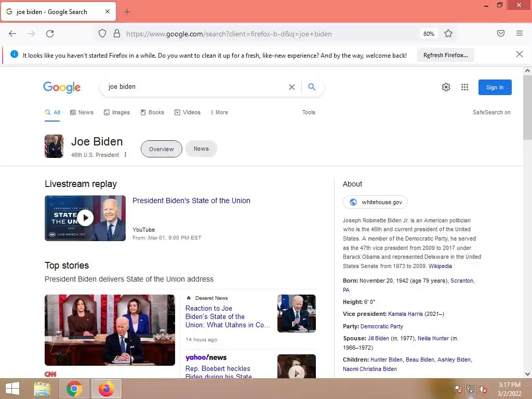Image resolution: width=532 pixels, height=399 pixels.
Task: Open a new tab with plus icon
Action: 127,12
